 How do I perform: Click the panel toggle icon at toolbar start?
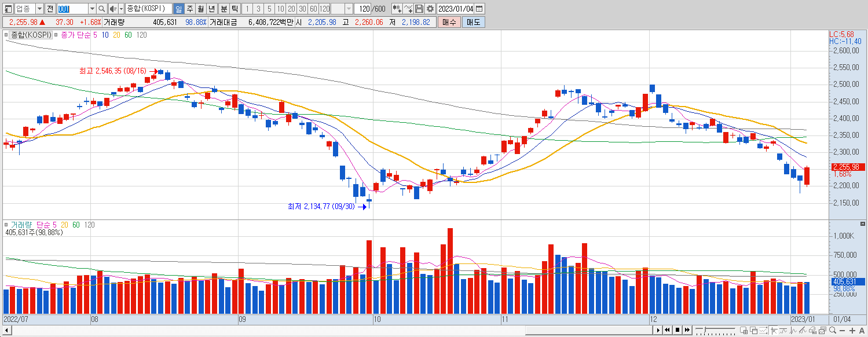(8, 9)
